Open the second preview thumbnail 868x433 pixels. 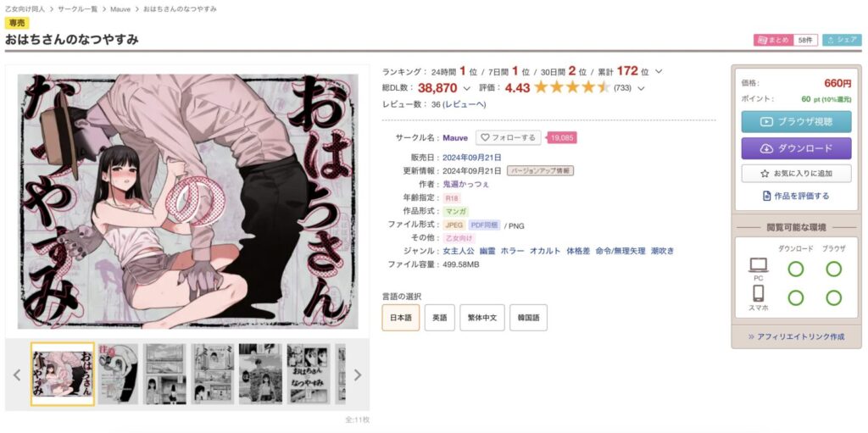click(x=118, y=374)
